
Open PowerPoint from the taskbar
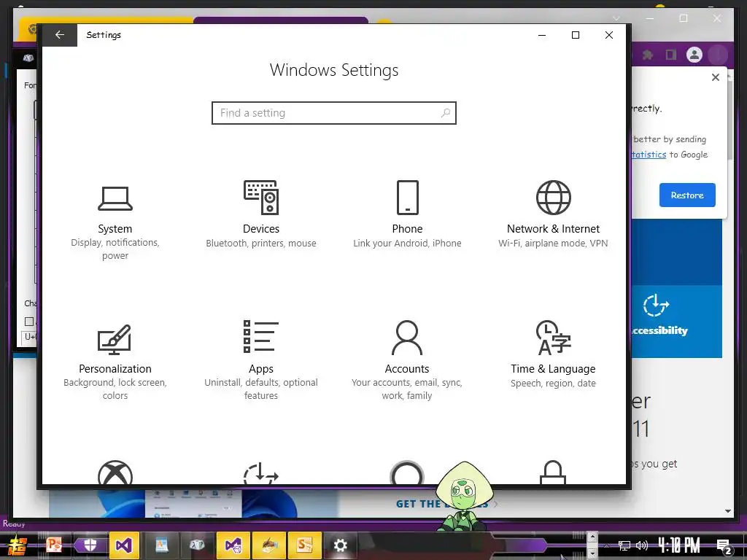[54, 545]
